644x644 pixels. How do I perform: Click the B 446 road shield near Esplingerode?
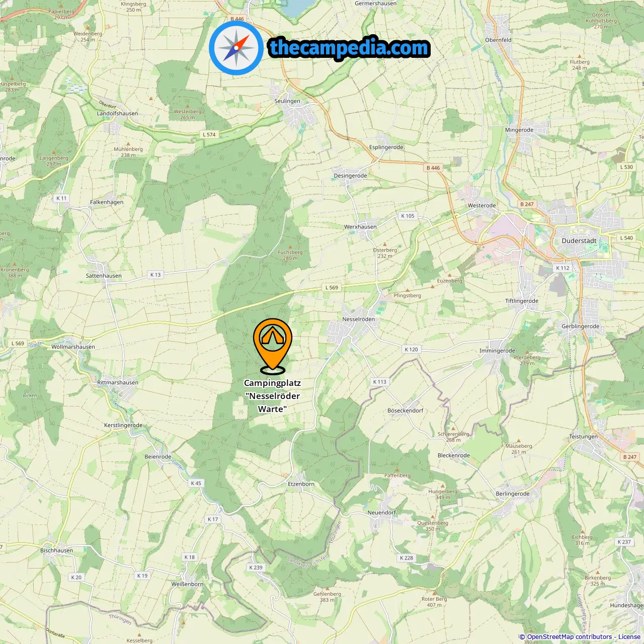click(433, 168)
